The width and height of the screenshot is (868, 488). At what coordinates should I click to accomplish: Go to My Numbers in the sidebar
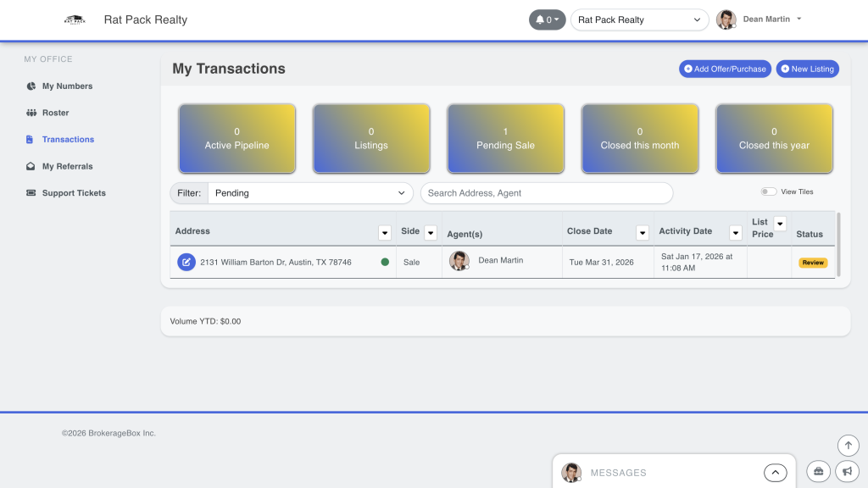click(x=67, y=86)
